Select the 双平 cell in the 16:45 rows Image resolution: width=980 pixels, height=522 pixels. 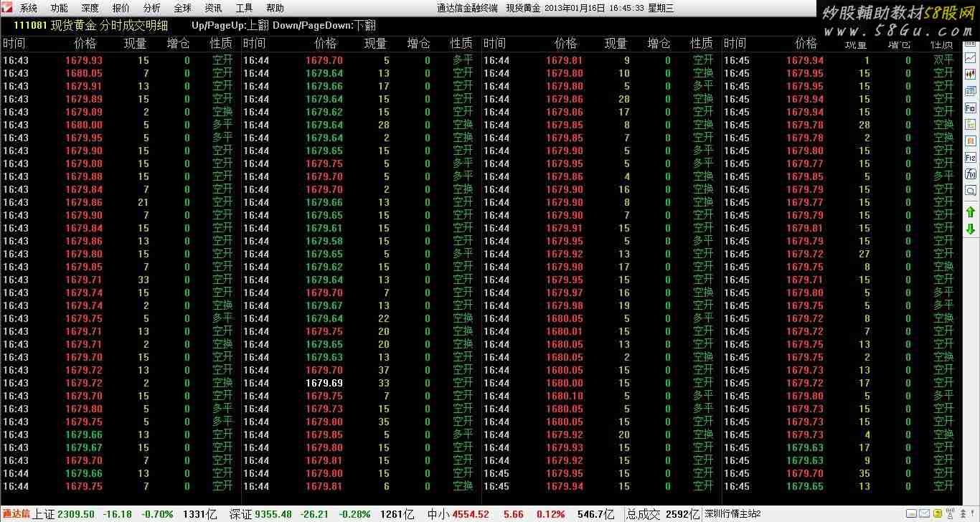click(x=943, y=60)
